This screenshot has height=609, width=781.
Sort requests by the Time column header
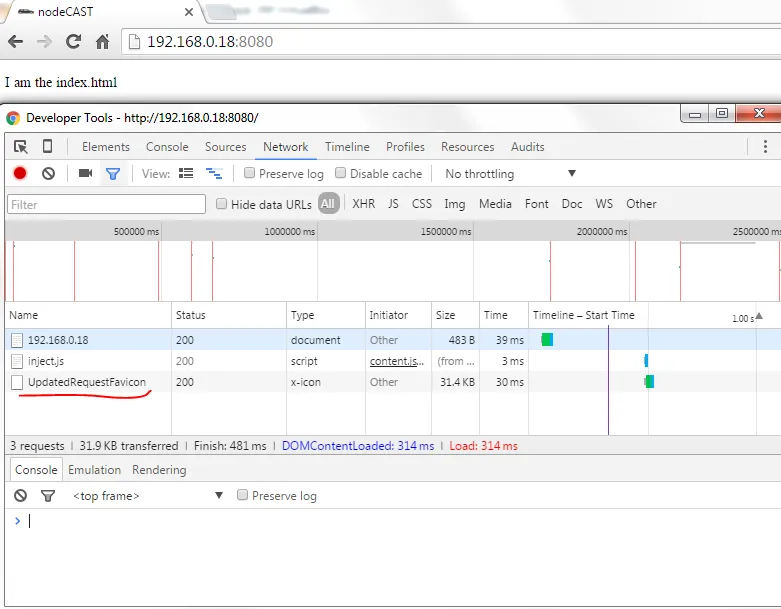504,315
